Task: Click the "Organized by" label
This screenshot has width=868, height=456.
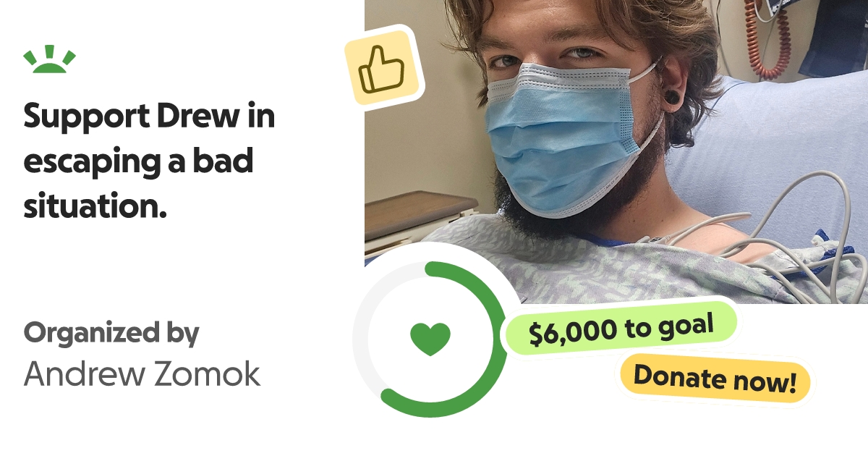Action: [111, 334]
